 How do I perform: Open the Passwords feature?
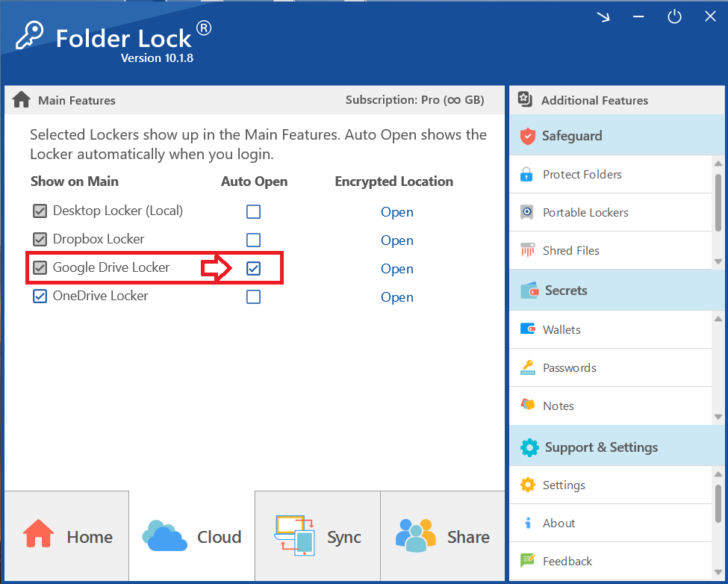pos(576,367)
